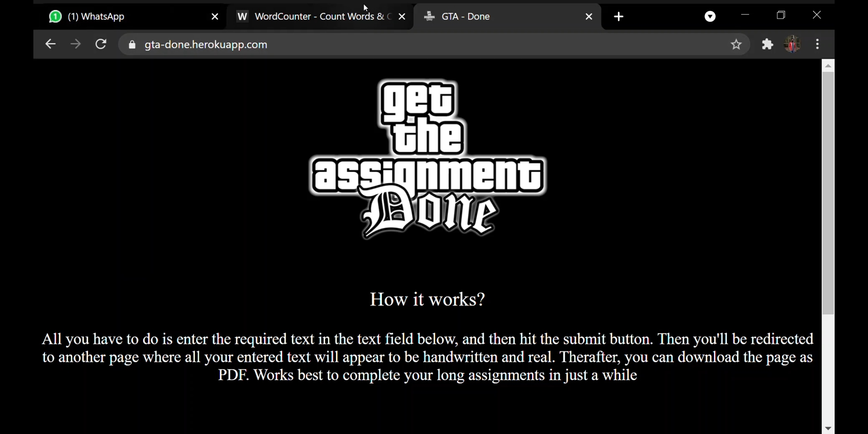Open a new tab with plus
The image size is (868, 434).
[619, 16]
